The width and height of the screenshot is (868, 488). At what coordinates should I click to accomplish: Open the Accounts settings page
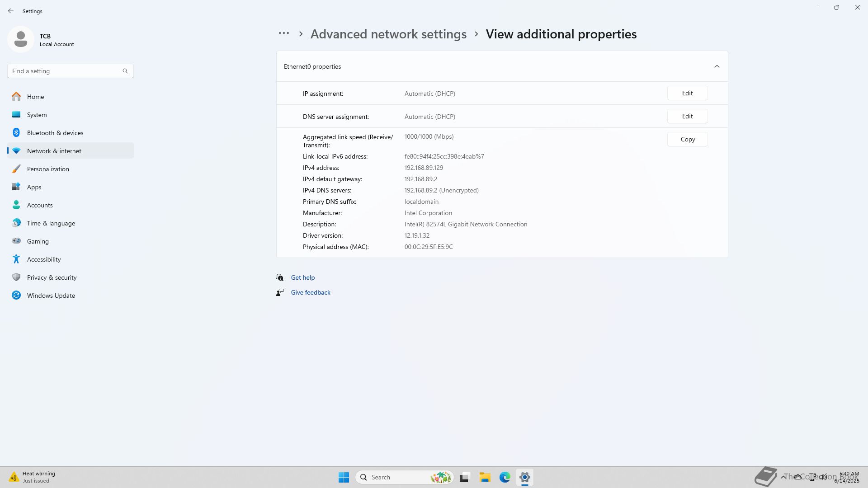point(40,205)
